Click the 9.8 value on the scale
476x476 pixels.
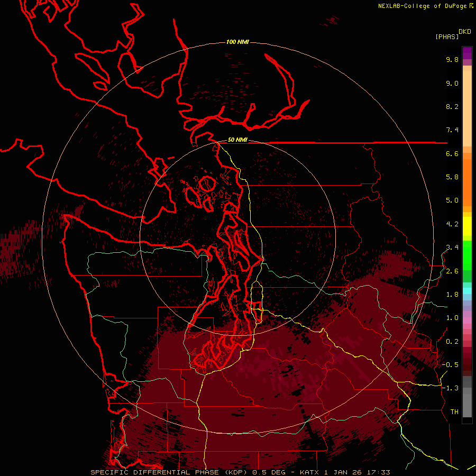click(x=452, y=59)
